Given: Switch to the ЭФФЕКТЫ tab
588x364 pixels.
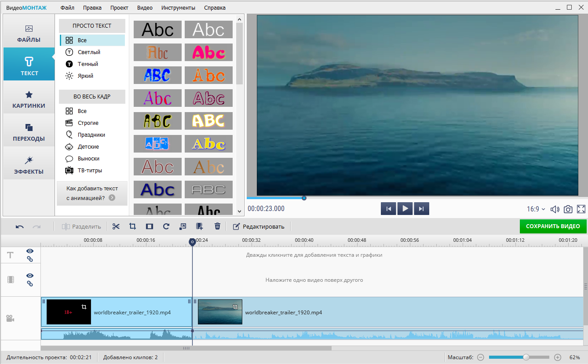Looking at the screenshot, I should click(x=29, y=165).
